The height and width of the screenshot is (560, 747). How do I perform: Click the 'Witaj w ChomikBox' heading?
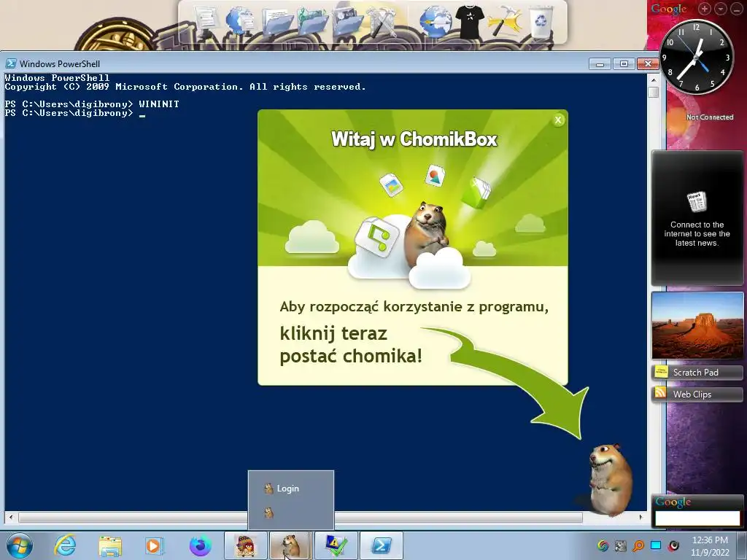(x=414, y=139)
